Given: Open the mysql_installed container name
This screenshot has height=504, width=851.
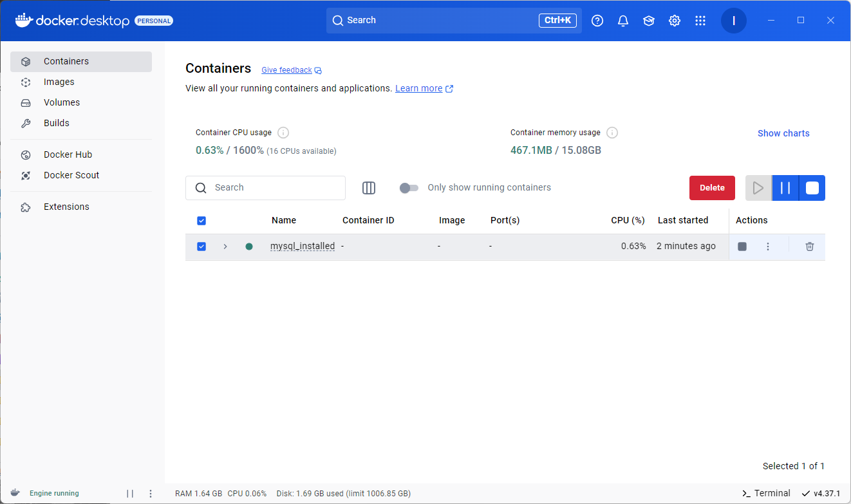Looking at the screenshot, I should 303,246.
